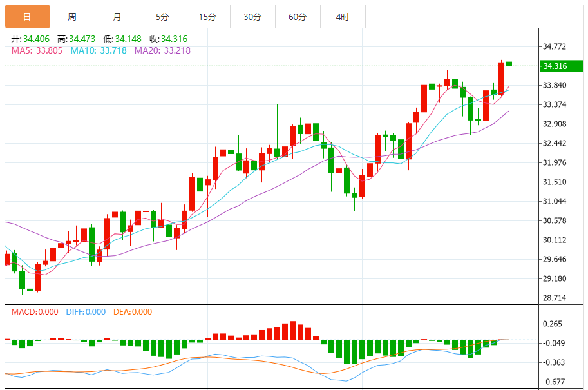Click the -0.049 MACD axis label

(x=553, y=343)
